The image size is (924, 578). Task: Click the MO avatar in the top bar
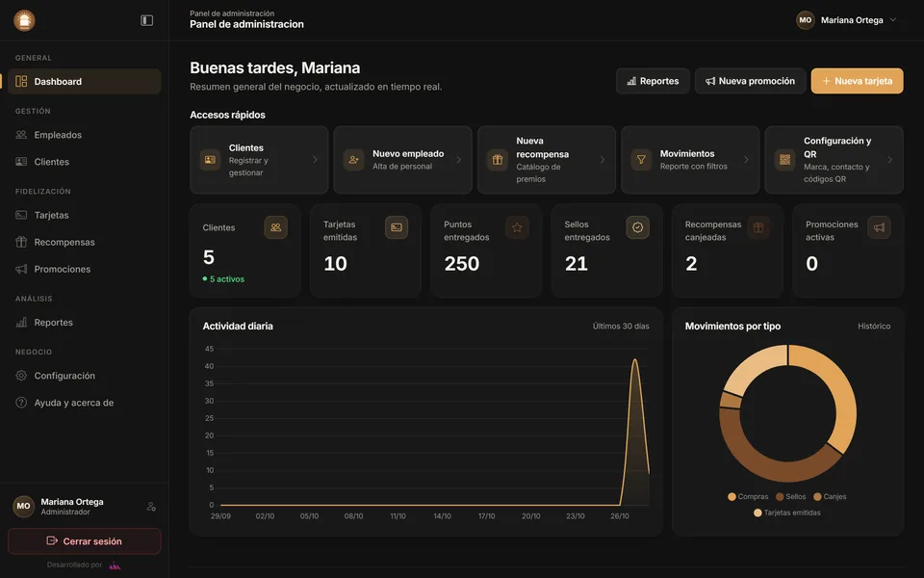pos(805,20)
